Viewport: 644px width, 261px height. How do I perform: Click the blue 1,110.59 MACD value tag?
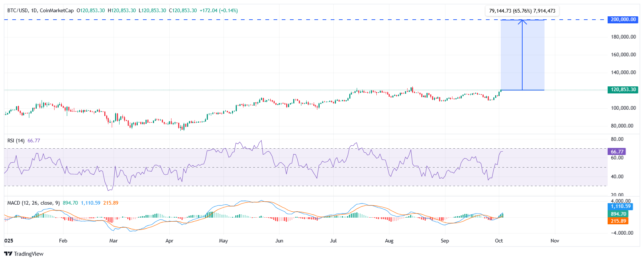(620, 207)
